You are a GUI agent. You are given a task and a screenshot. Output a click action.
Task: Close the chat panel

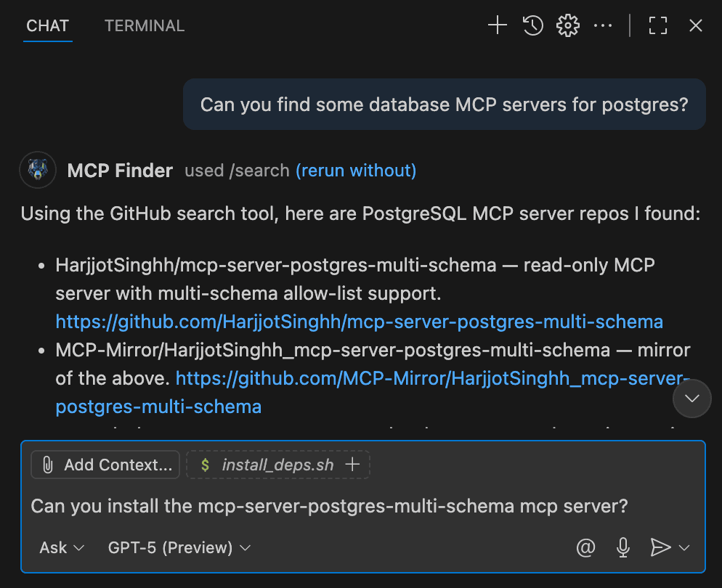(x=696, y=25)
